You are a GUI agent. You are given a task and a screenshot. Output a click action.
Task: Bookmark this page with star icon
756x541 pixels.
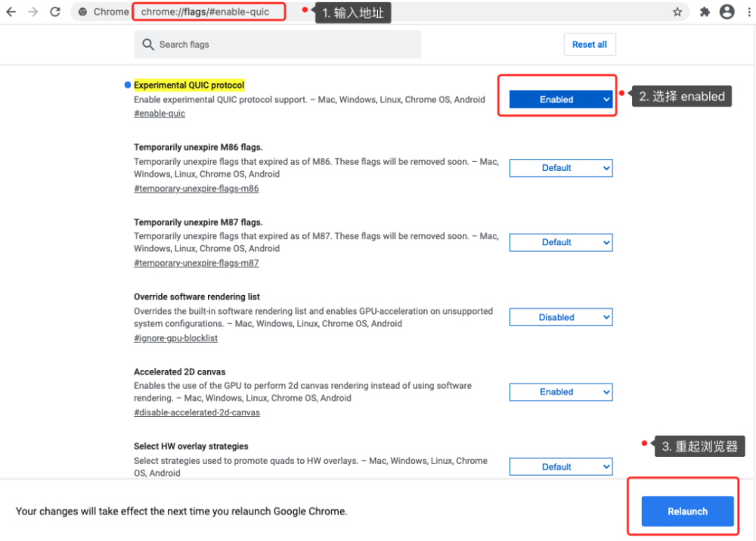point(677,11)
